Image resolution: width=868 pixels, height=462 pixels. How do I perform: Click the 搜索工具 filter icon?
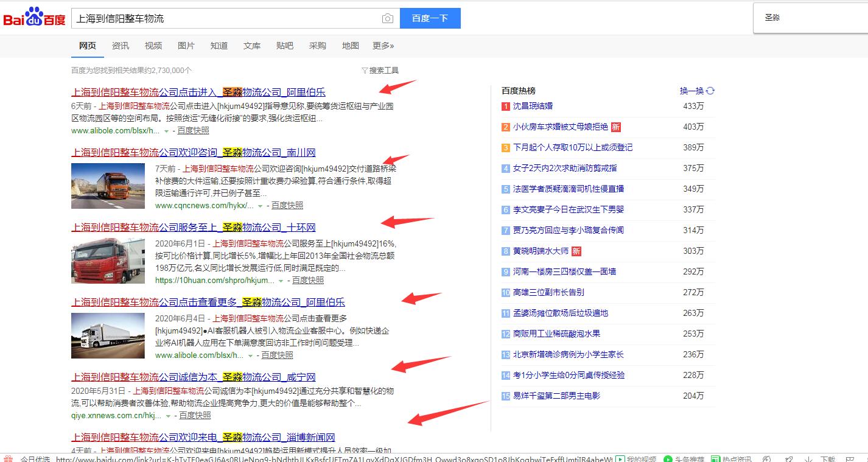click(365, 71)
